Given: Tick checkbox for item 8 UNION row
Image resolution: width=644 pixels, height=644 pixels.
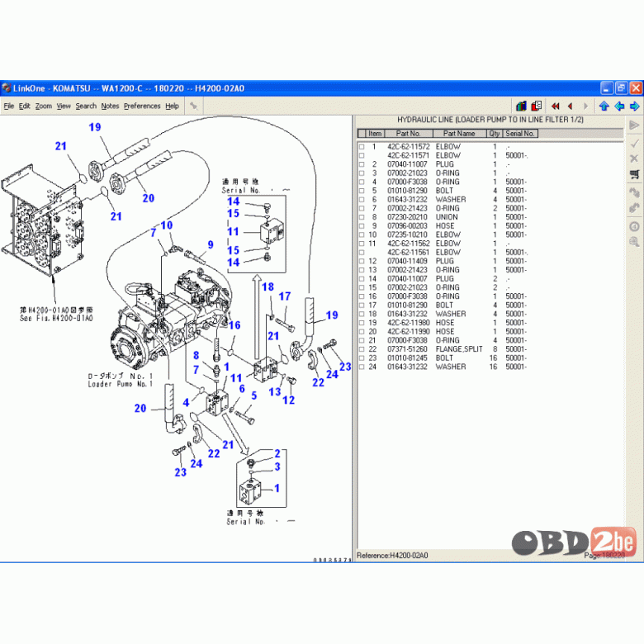Looking at the screenshot, I should (362, 217).
